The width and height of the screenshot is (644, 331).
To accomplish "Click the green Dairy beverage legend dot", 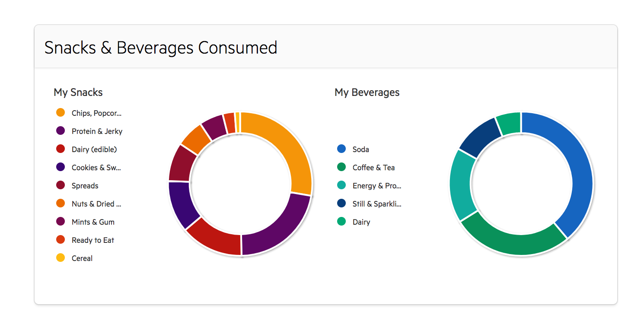I will pyautogui.click(x=341, y=222).
